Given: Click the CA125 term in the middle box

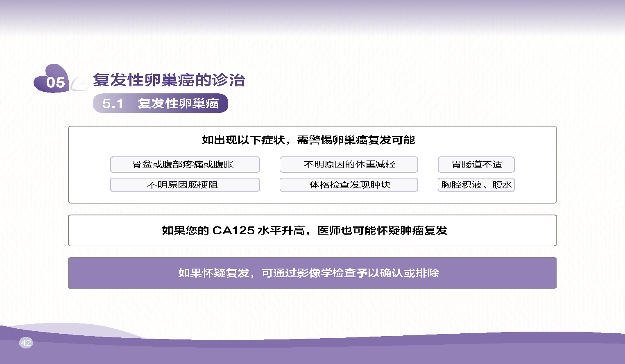Looking at the screenshot, I should click(x=233, y=231).
